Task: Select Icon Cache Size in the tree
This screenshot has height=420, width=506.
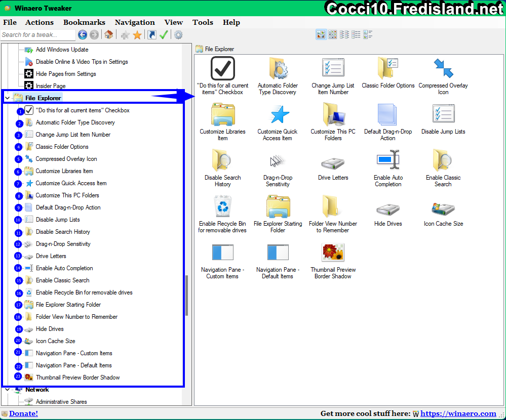Action: [56, 341]
